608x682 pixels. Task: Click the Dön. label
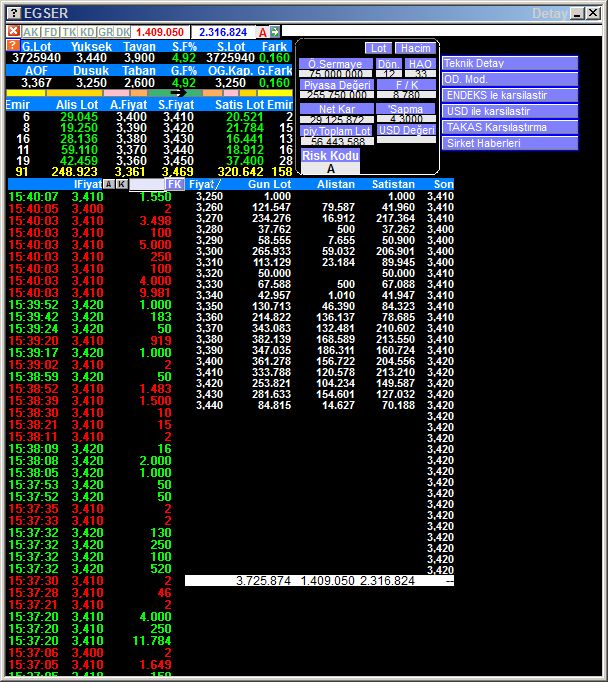(x=388, y=64)
